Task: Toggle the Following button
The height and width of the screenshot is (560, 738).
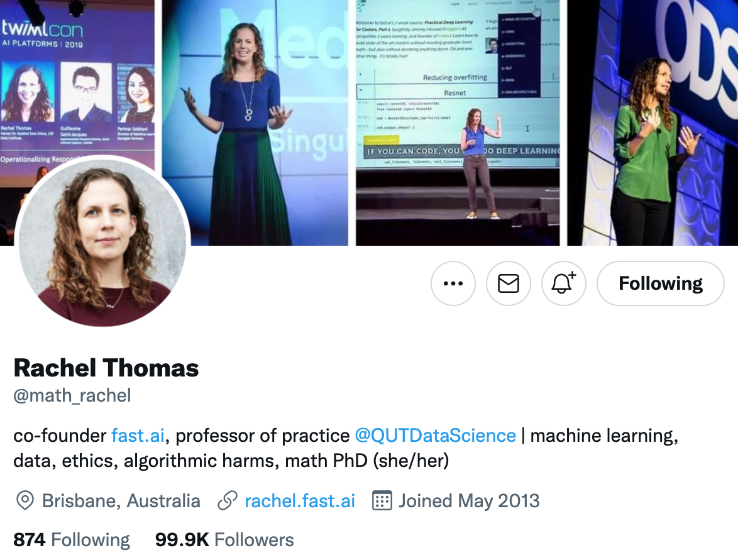Action: tap(660, 283)
